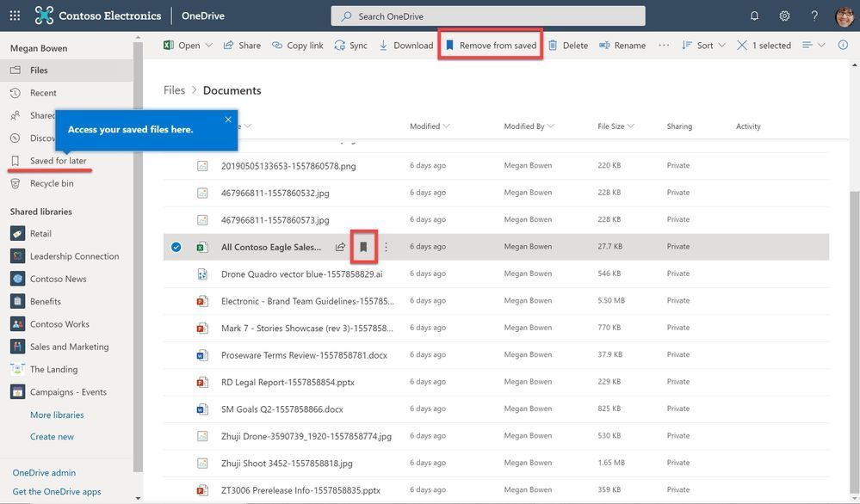Open the Sort dropdown

pyautogui.click(x=704, y=45)
